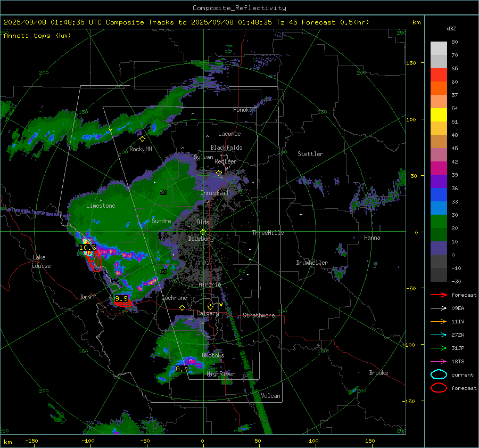Click the Drumheller map label
The width and height of the screenshot is (479, 448).
coord(312,263)
